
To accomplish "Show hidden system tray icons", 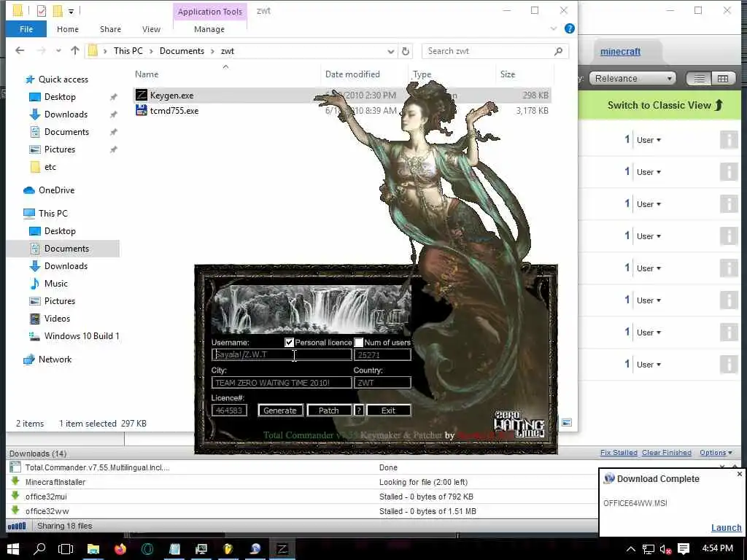I will 631,549.
